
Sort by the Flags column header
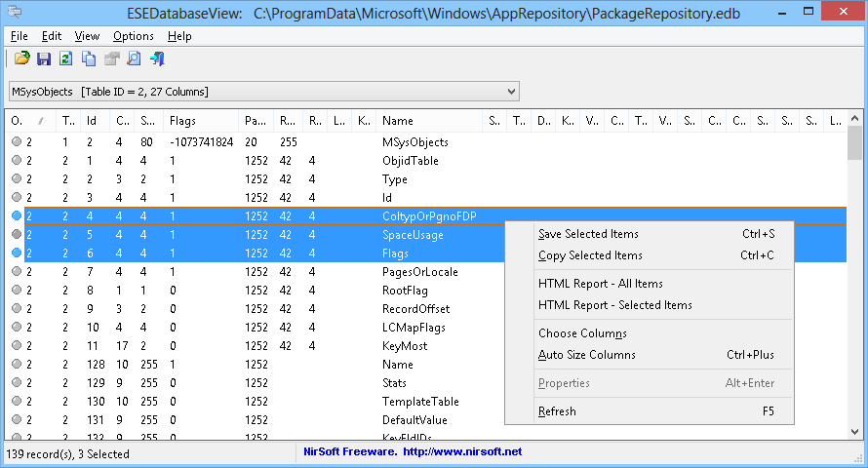202,121
